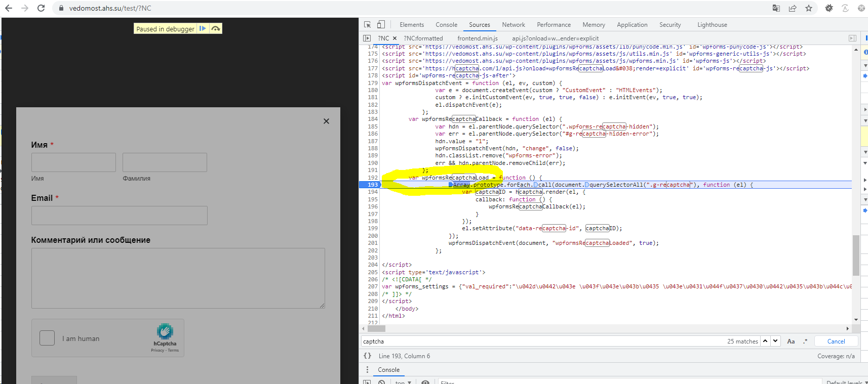Viewport: 868px width, 384px height.
Task: Switch to the Elements panel
Action: tap(412, 25)
